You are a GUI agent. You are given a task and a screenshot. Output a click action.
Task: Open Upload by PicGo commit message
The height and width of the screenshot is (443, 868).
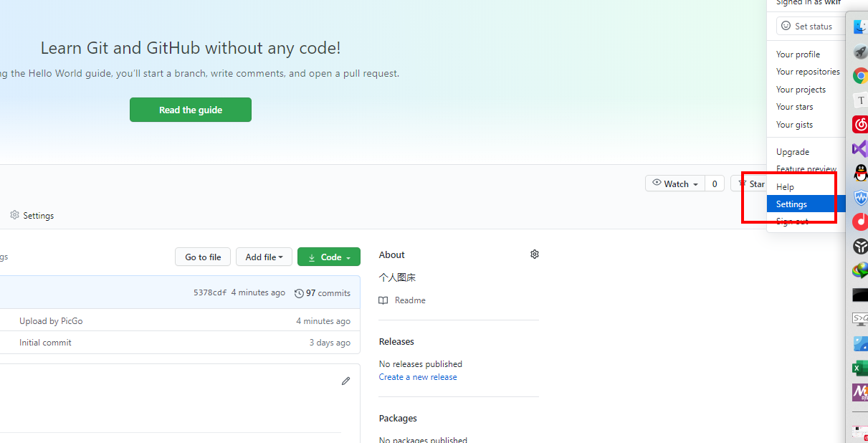pos(51,321)
